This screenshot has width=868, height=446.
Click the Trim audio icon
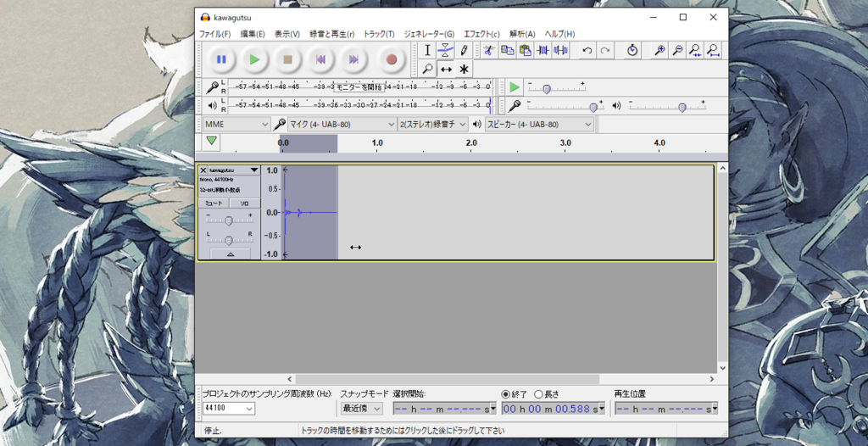tap(542, 50)
